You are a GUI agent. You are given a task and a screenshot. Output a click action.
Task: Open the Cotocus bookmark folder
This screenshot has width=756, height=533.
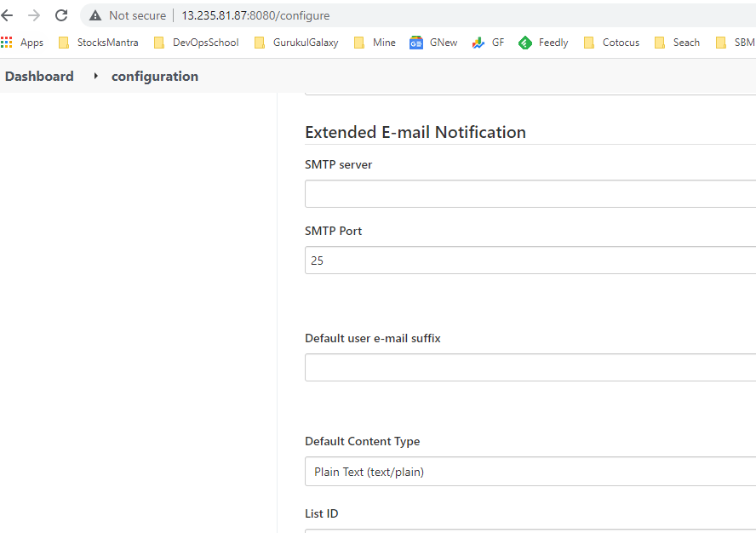pos(611,43)
